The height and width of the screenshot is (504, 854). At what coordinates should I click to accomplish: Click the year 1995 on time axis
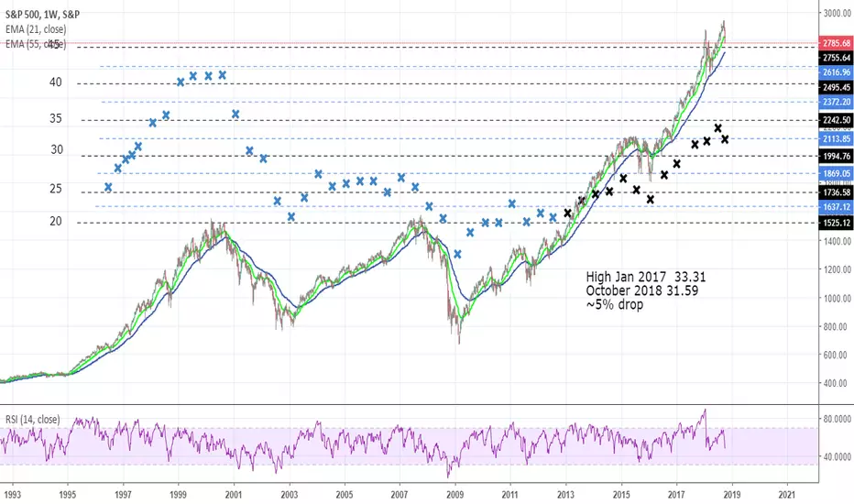coord(68,495)
